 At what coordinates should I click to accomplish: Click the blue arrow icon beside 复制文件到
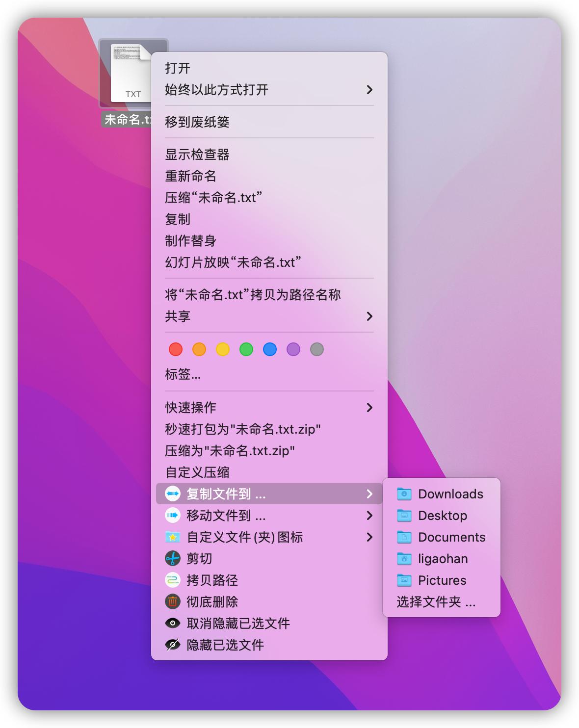click(x=172, y=494)
